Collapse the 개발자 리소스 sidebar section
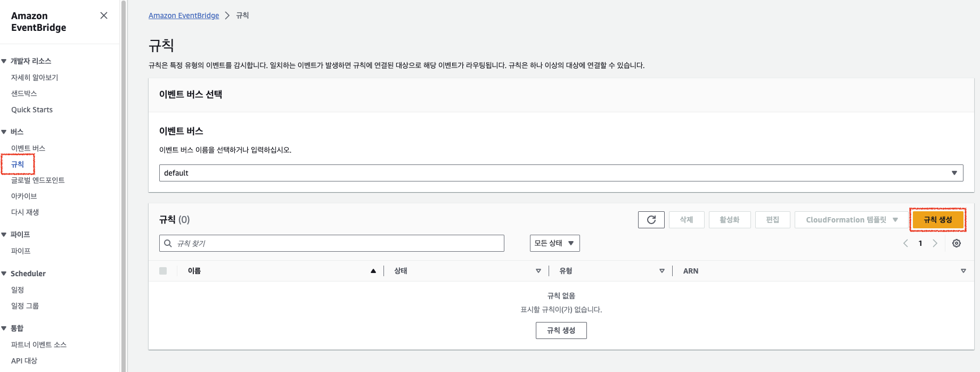 4,61
